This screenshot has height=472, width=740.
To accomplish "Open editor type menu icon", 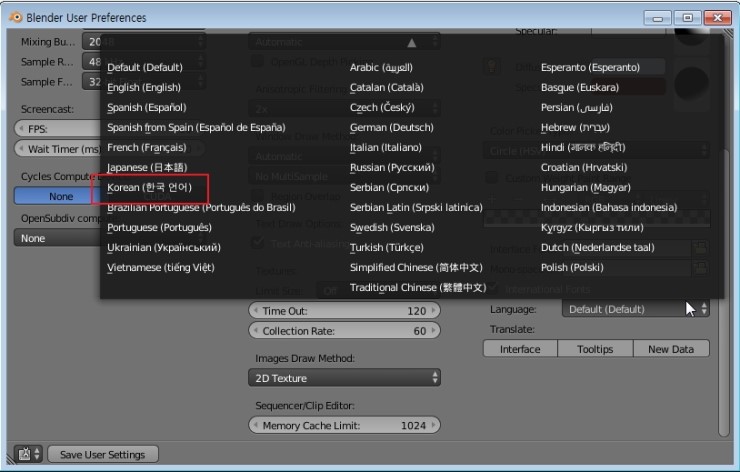I will (x=28, y=455).
